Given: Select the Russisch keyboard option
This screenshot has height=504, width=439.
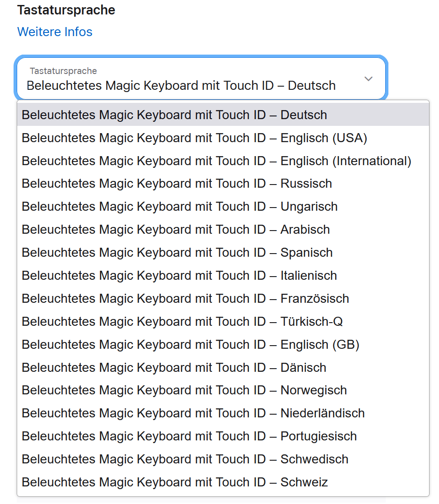Looking at the screenshot, I should (223, 184).
